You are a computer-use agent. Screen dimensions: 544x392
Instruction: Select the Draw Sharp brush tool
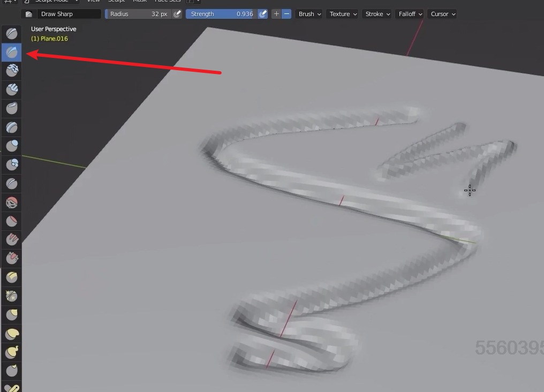12,52
